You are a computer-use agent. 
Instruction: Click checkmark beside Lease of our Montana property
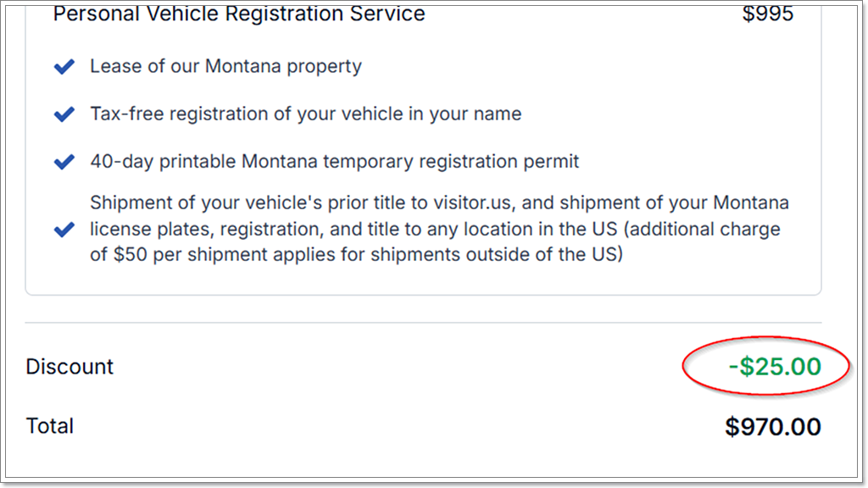(x=64, y=66)
